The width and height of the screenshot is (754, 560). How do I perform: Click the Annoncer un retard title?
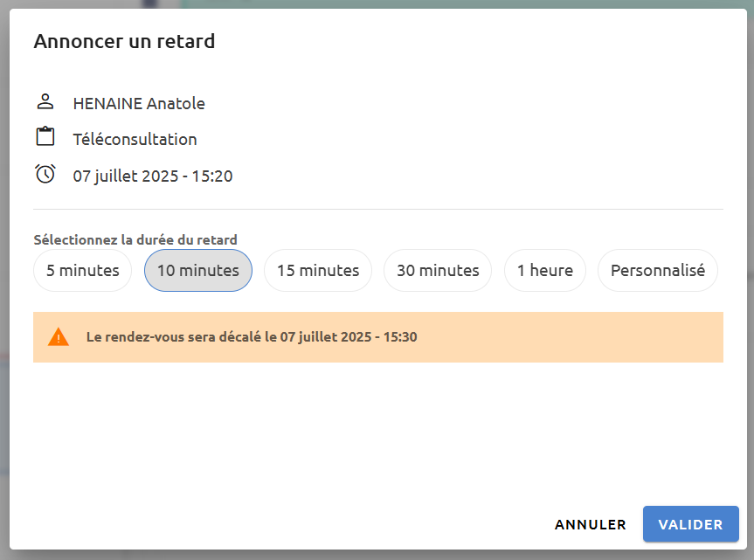tap(124, 41)
